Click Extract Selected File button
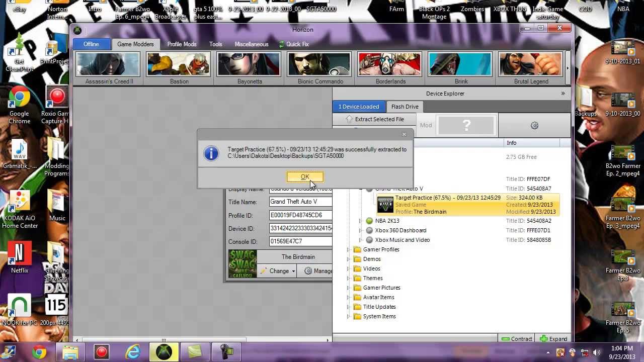Viewport: 644px width, 362px height. tap(375, 119)
